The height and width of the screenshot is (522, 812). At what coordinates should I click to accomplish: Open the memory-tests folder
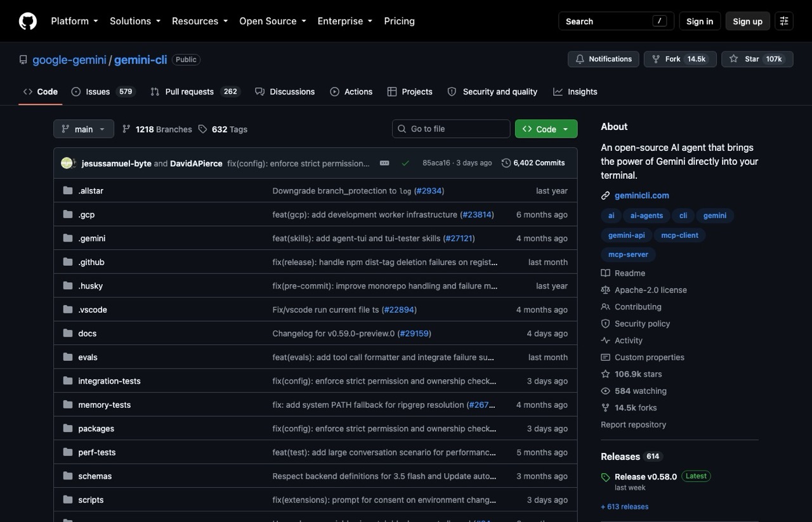(104, 405)
